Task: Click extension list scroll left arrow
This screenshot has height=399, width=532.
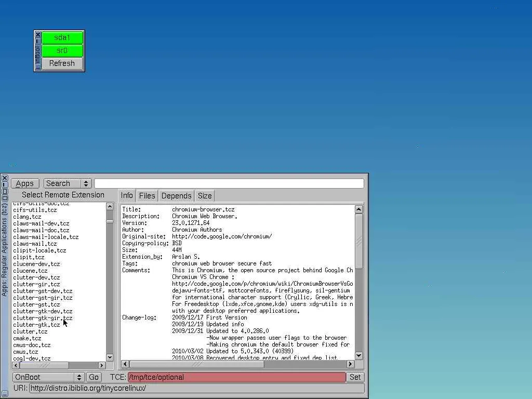Action: click(16, 365)
